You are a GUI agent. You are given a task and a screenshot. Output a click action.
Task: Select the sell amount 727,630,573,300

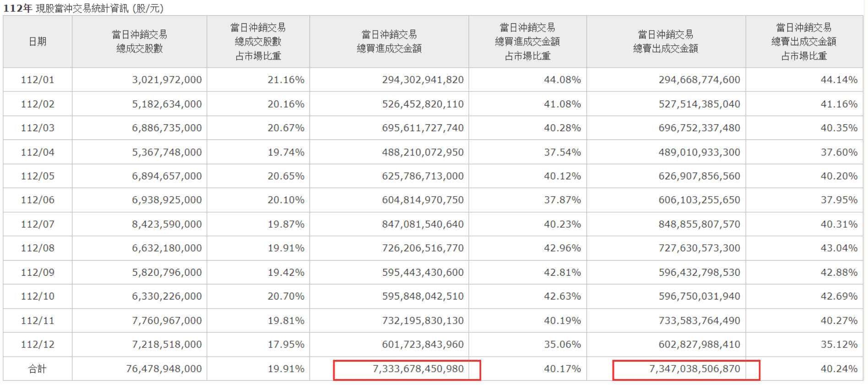click(699, 248)
